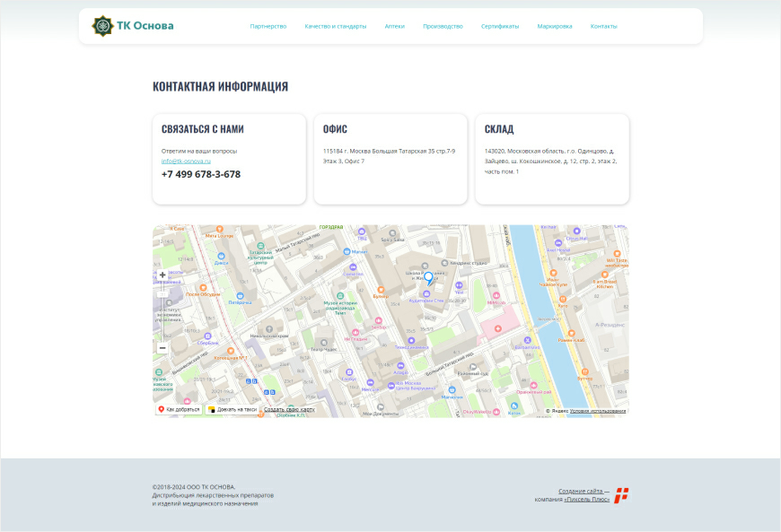This screenshot has height=532, width=781.
Task: Click the Сбербанк marker on map
Action: 208,336
